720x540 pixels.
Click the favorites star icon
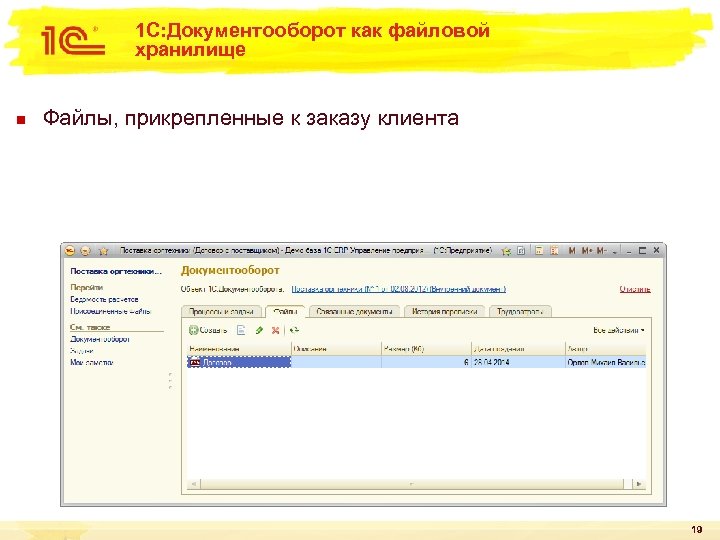pos(104,251)
